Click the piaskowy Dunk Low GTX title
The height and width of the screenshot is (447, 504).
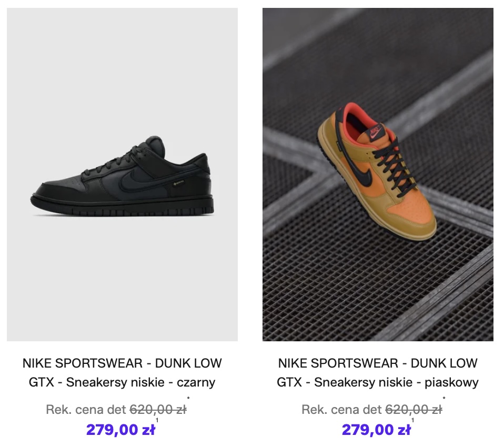[x=378, y=373]
